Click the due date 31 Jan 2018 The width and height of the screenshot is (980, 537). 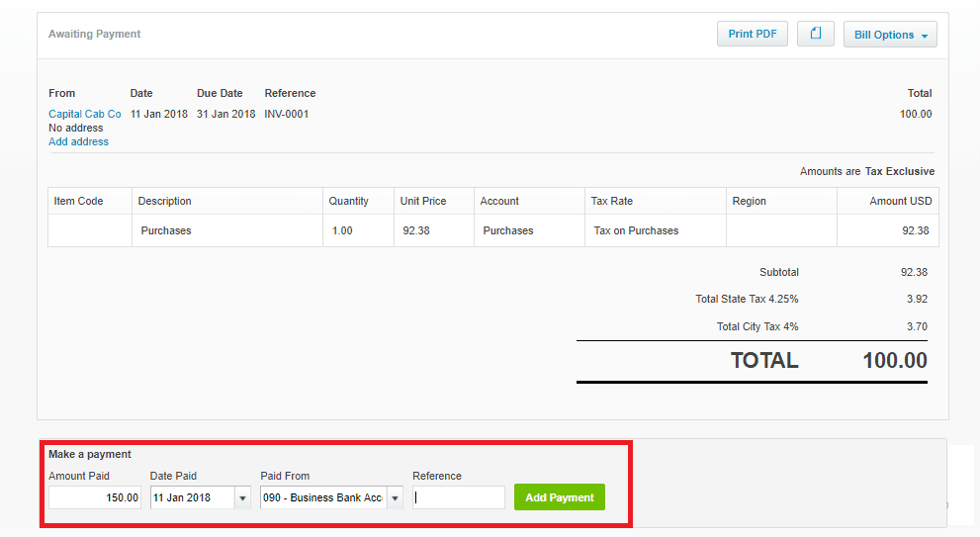226,114
